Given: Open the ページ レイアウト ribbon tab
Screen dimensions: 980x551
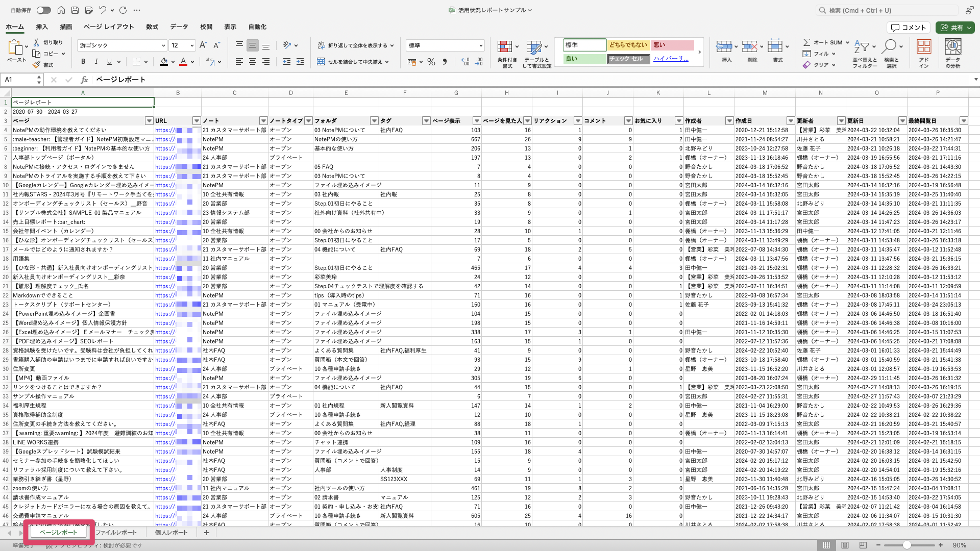Looking at the screenshot, I should point(109,27).
